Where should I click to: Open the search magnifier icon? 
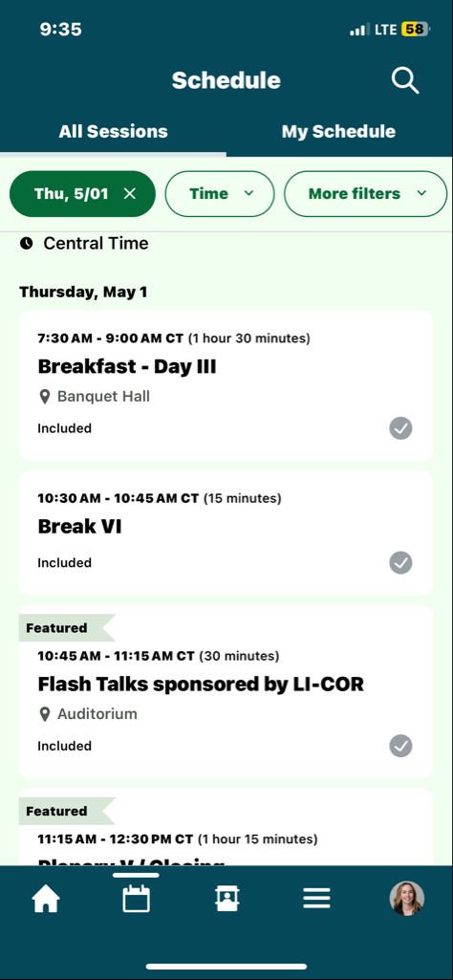coord(405,80)
